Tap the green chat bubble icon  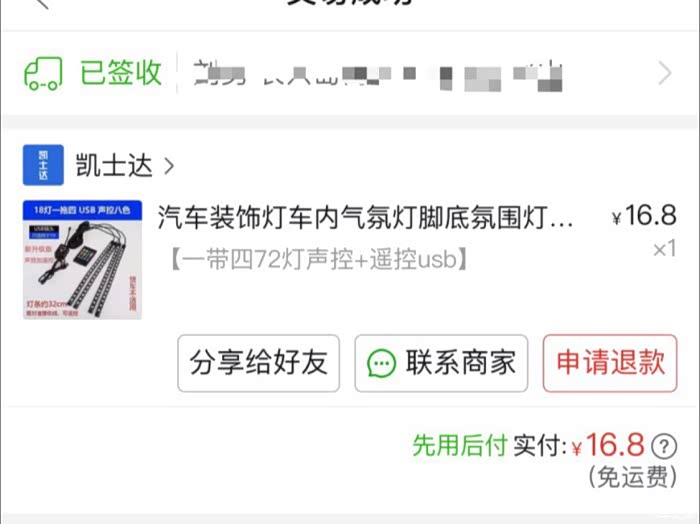coord(381,363)
